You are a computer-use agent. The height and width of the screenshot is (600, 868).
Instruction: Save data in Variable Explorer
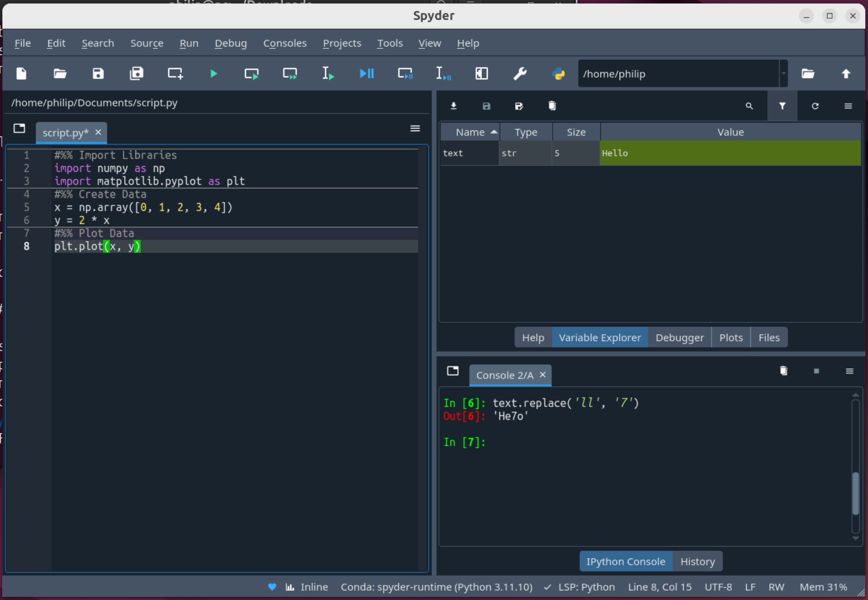coord(486,106)
